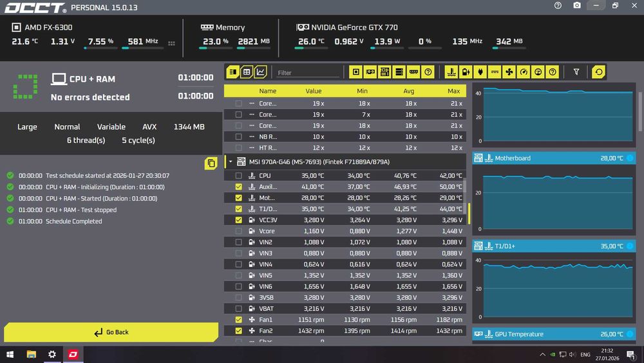The height and width of the screenshot is (363, 644).
Task: Click the funnel filter icon
Action: coord(576,72)
